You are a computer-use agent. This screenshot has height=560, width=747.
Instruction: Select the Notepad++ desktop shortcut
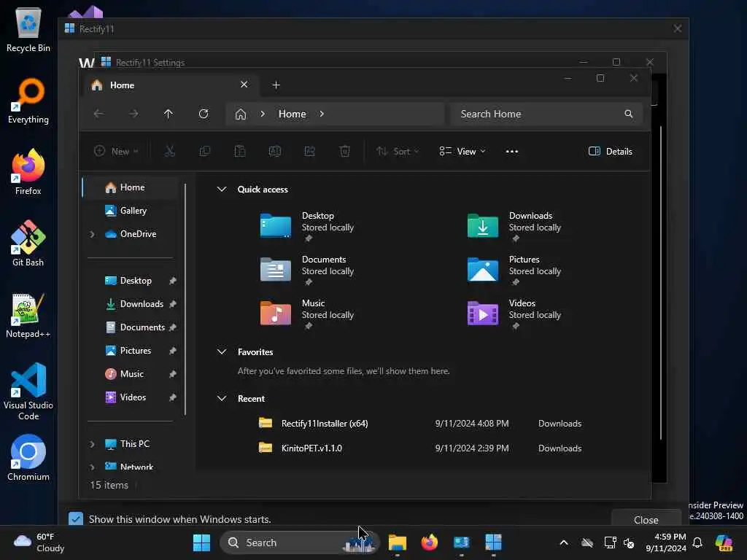28,315
